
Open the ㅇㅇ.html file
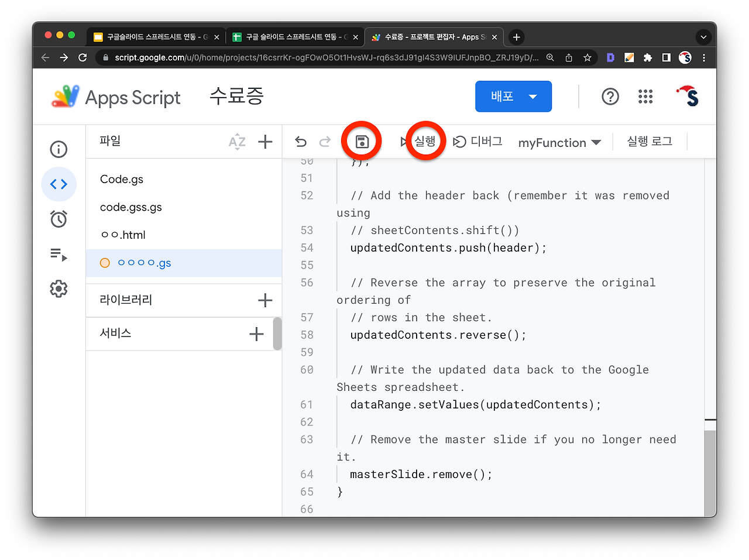click(123, 235)
